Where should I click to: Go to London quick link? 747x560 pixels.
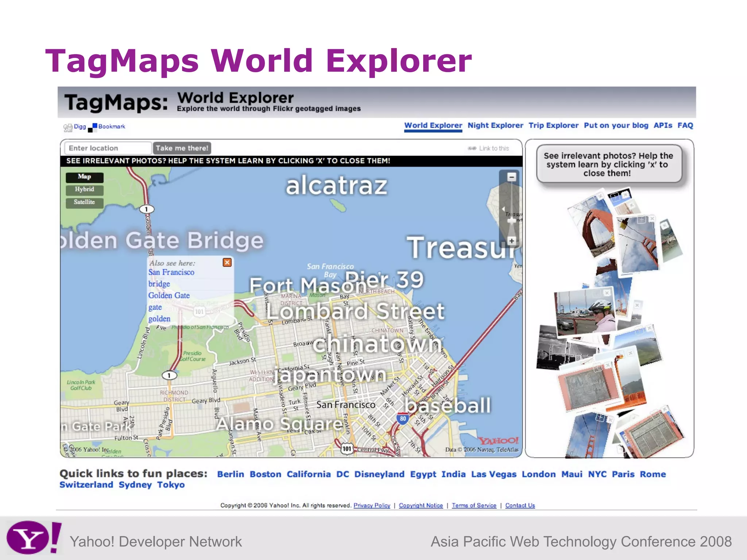click(539, 474)
